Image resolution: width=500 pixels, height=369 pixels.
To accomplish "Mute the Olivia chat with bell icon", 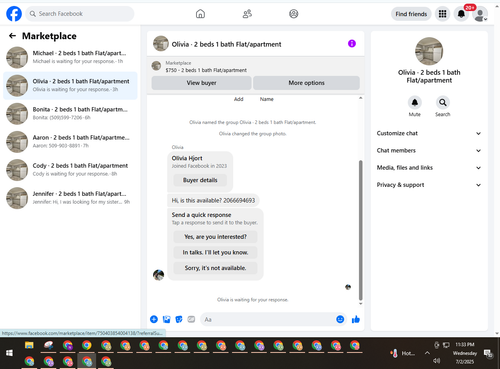I will [415, 103].
